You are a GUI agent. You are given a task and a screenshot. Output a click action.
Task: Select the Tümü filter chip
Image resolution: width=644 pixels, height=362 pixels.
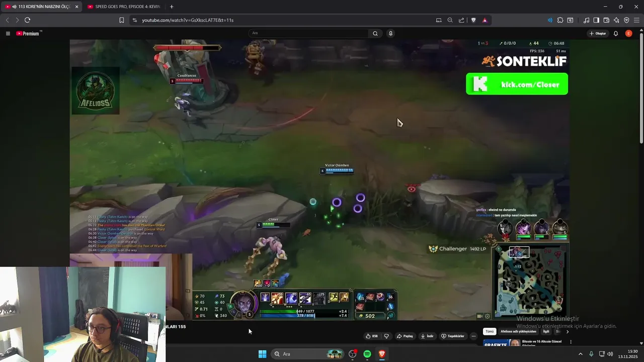(490, 331)
